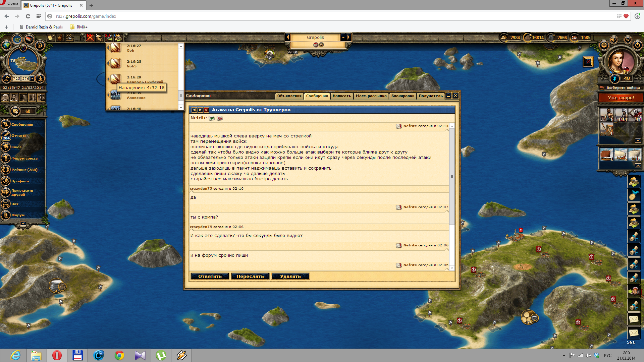Image resolution: width=644 pixels, height=362 pixels.
Task: Click the block sender icon next to Nefrite
Action: [220, 118]
